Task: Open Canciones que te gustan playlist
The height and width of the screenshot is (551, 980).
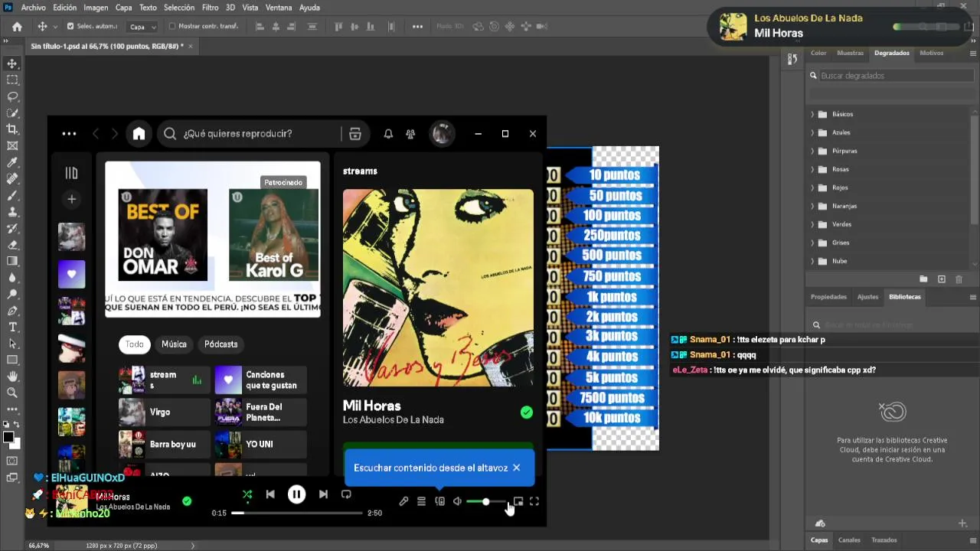Action: click(x=261, y=380)
